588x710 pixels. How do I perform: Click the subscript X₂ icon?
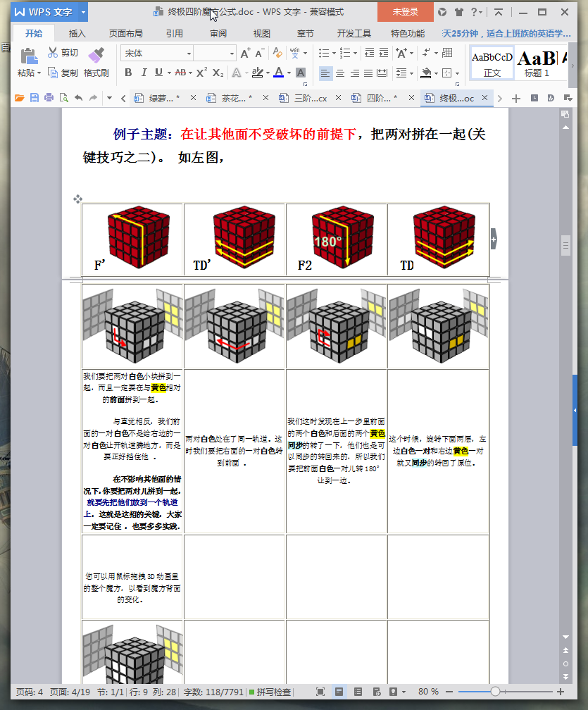click(218, 72)
